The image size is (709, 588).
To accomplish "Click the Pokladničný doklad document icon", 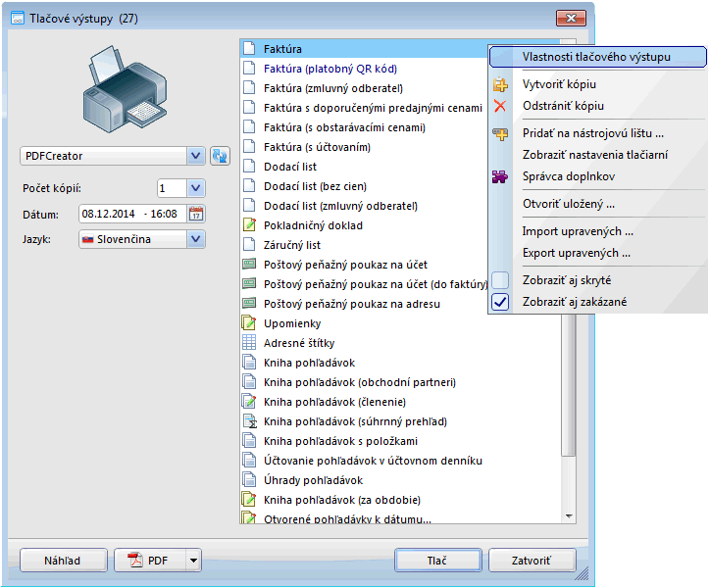I will [x=249, y=225].
